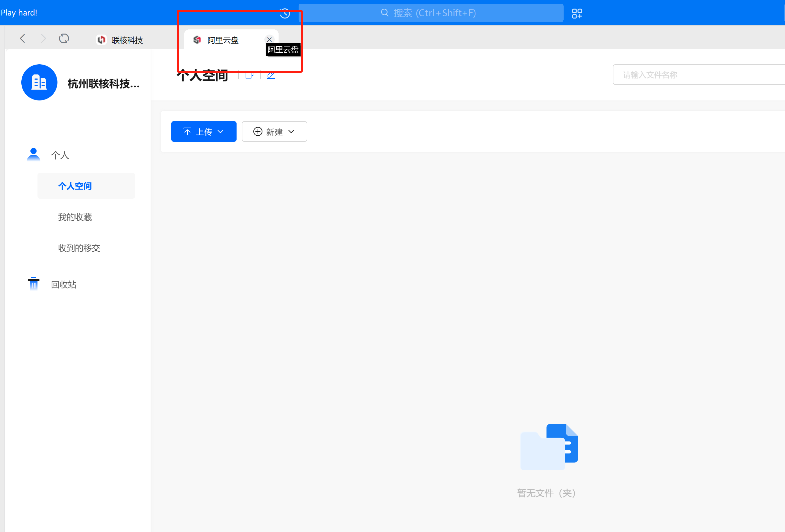The height and width of the screenshot is (532, 785).
Task: Click the forward navigation arrow
Action: 43,38
